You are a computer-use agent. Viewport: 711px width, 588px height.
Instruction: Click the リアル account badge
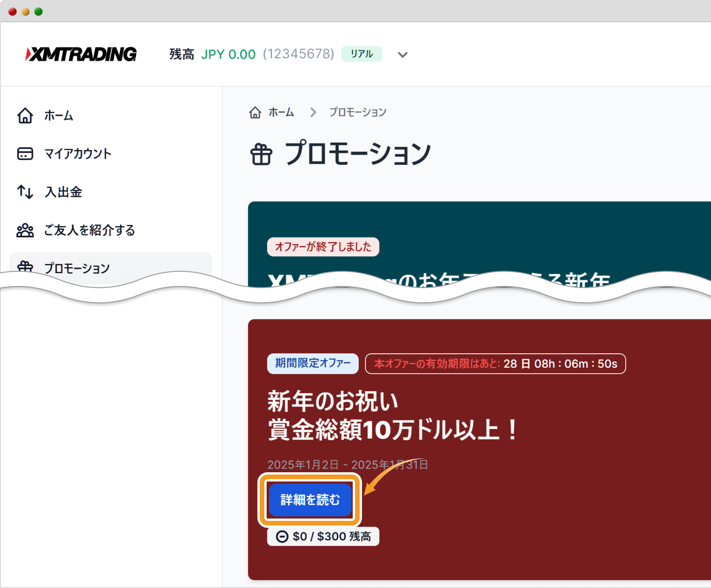tap(362, 54)
